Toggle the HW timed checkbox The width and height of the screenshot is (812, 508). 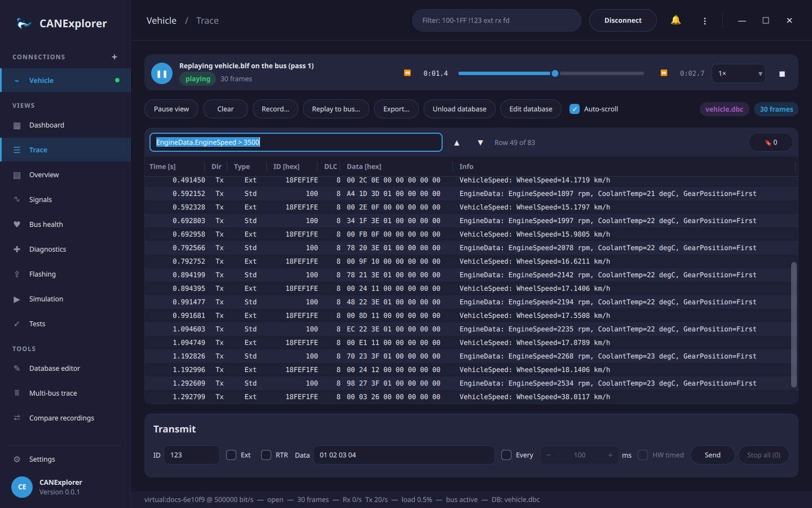643,455
